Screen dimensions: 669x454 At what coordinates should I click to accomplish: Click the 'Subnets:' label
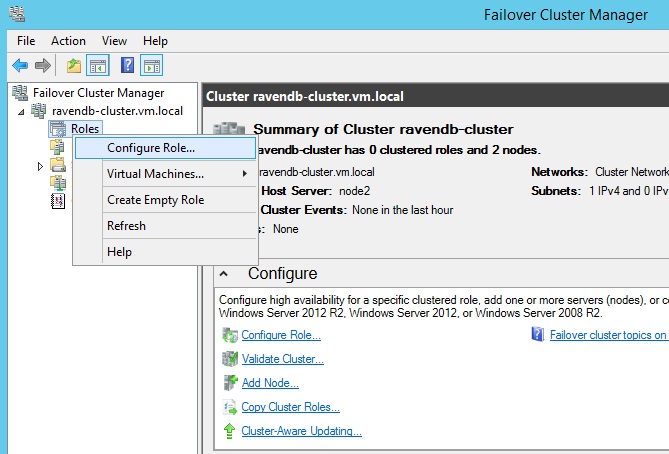coord(556,191)
